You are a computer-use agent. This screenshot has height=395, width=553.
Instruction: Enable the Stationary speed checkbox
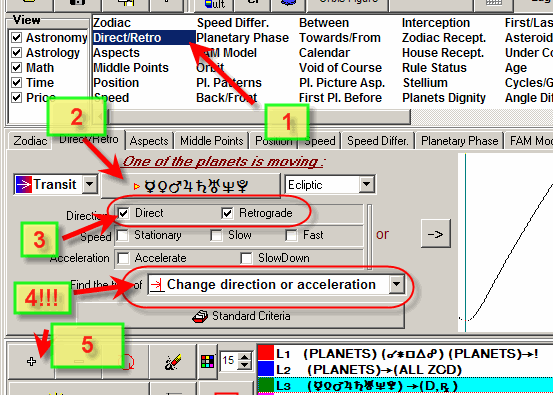(x=123, y=235)
